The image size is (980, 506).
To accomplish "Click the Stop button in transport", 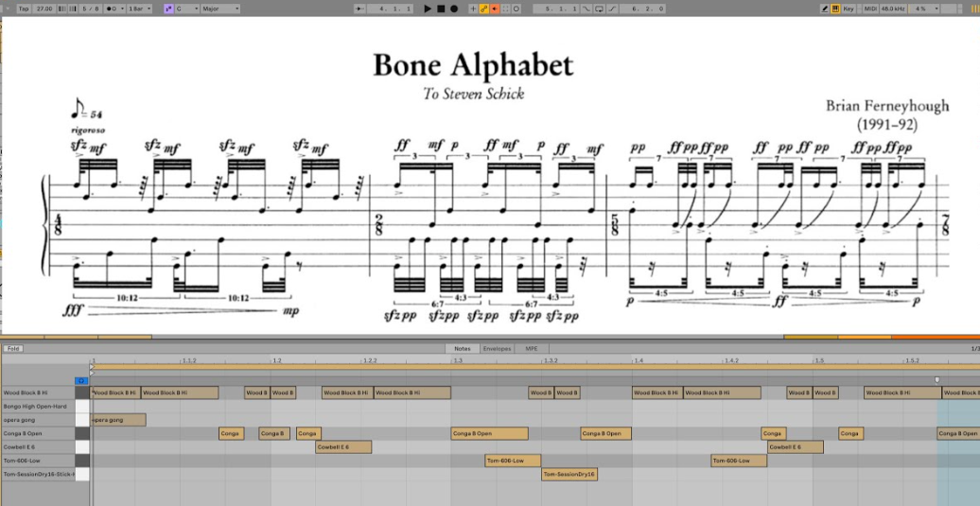I will tap(441, 9).
